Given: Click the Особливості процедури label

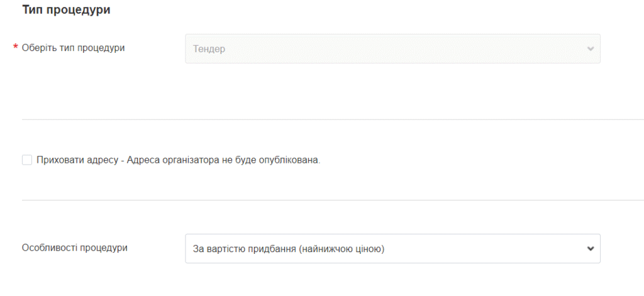Looking at the screenshot, I should tap(75, 248).
